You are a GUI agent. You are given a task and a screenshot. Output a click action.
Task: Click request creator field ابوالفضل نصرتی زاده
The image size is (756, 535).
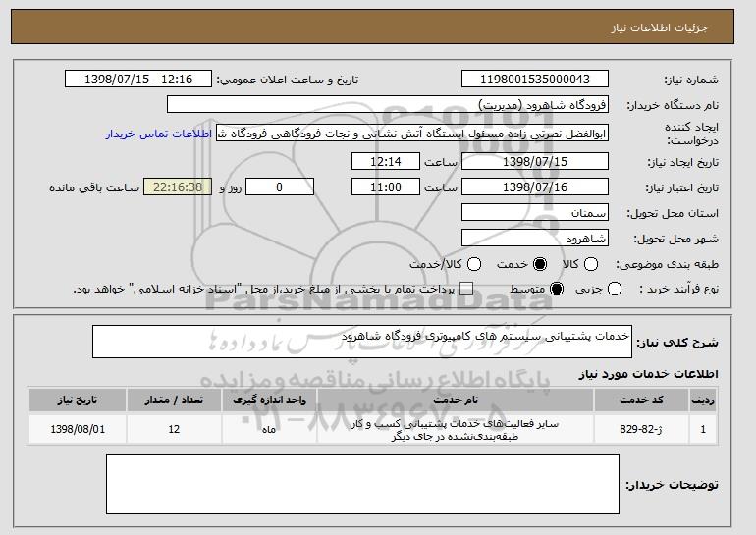point(412,134)
